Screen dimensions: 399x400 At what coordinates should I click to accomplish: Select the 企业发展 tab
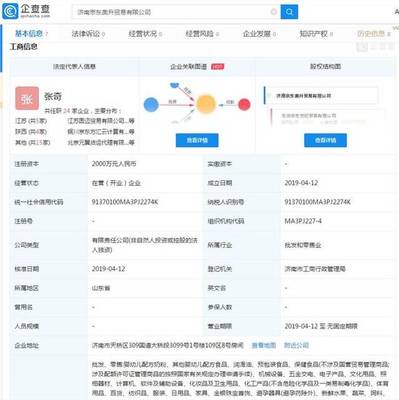coord(259,34)
